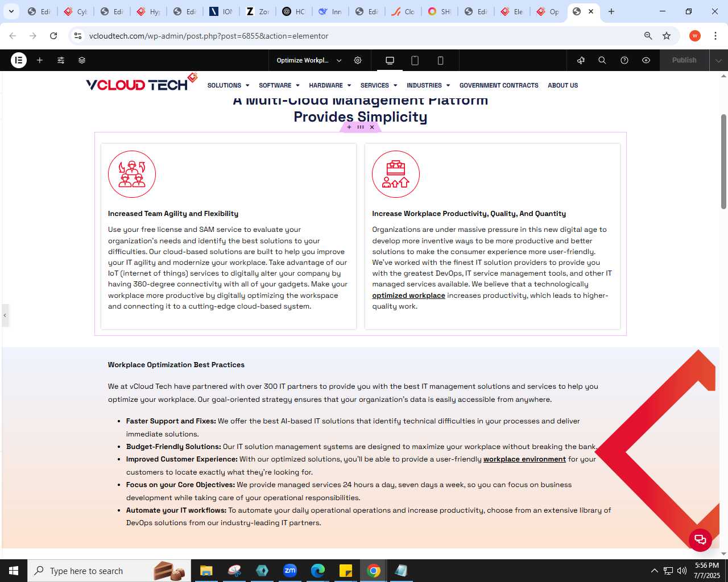The height and width of the screenshot is (582, 728).
Task: Open Site Settings sliders icon
Action: (x=61, y=60)
